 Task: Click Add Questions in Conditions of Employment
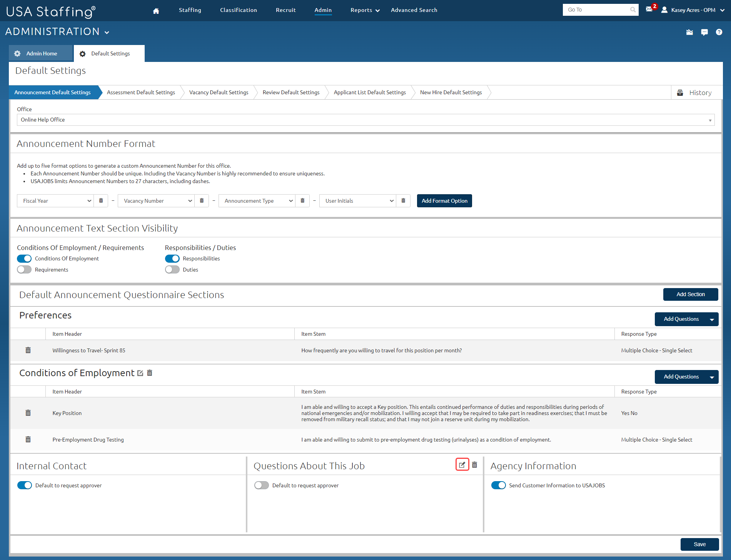681,377
